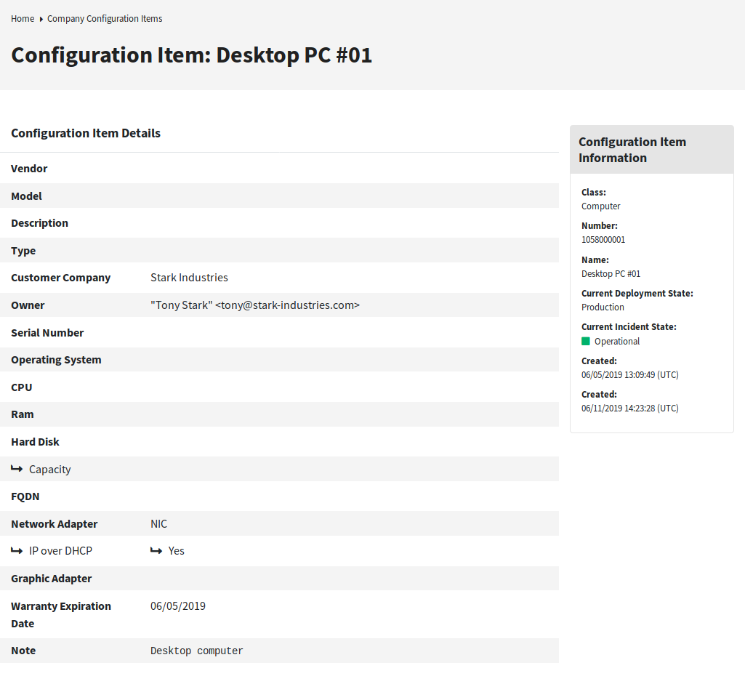Select the Operational incident state text
Viewport: 745px width, 700px height.
pos(617,341)
